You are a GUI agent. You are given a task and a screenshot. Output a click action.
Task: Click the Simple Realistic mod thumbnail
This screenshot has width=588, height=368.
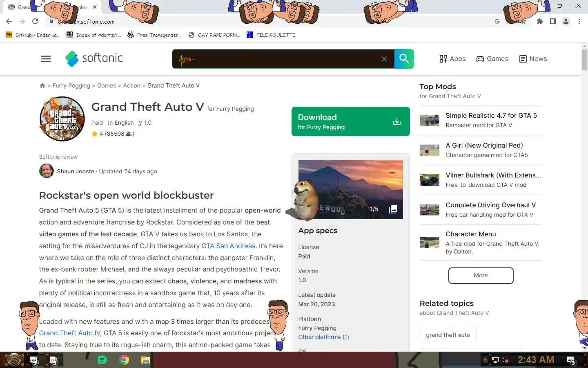click(x=430, y=120)
